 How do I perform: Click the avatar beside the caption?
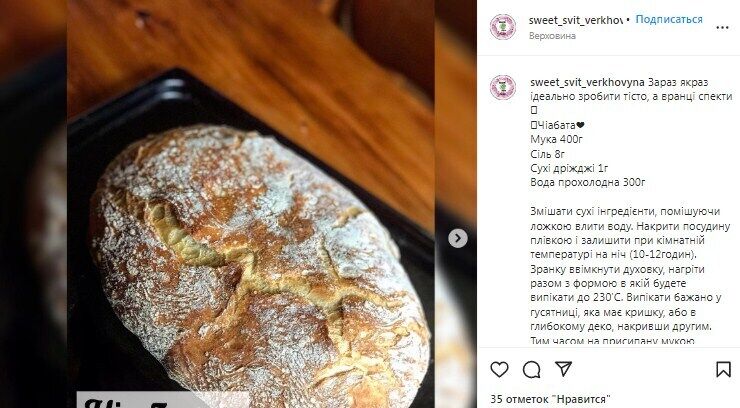pyautogui.click(x=503, y=87)
